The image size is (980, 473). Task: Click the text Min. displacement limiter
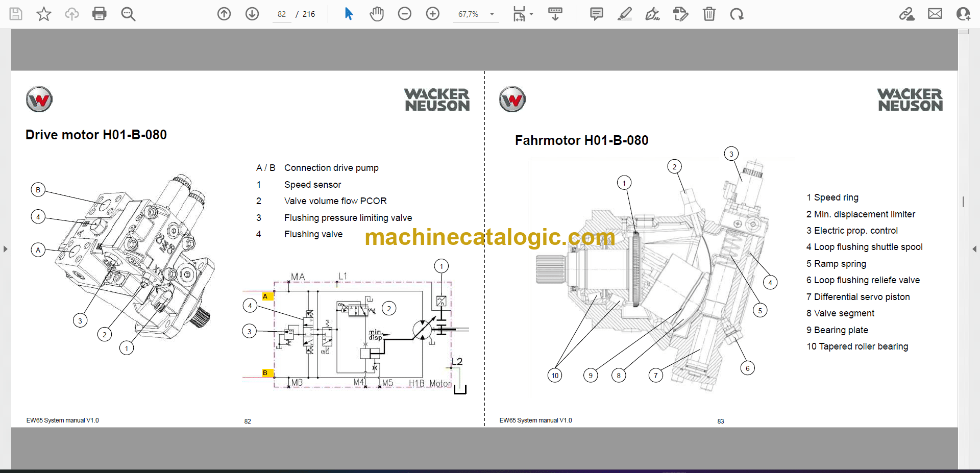point(865,214)
